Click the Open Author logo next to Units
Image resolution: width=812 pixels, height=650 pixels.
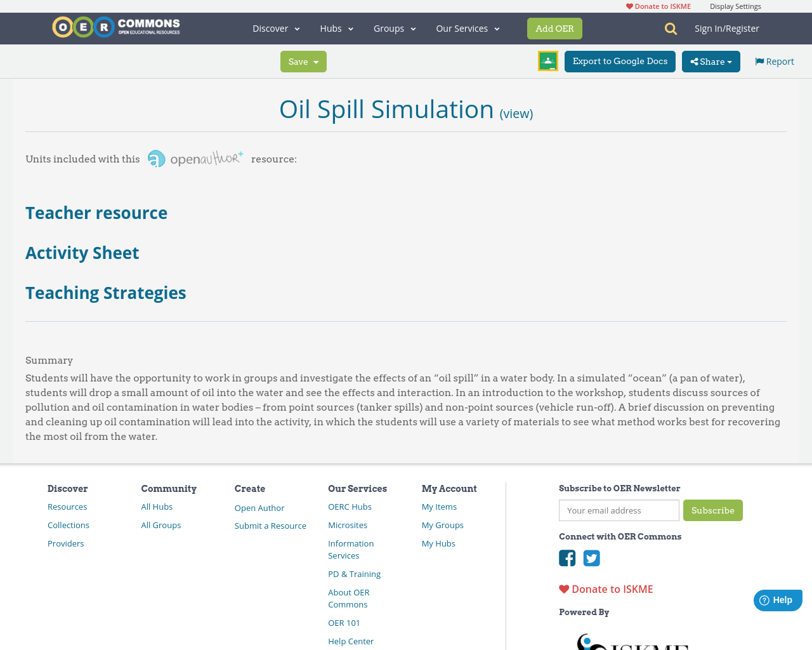(x=195, y=157)
